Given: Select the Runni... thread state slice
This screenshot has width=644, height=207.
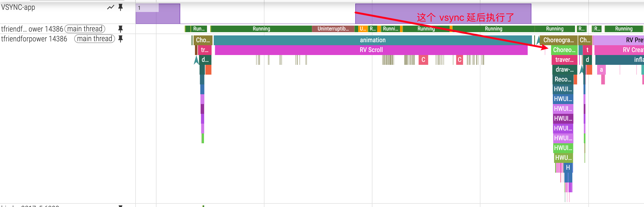Looking at the screenshot, I should point(390,29).
